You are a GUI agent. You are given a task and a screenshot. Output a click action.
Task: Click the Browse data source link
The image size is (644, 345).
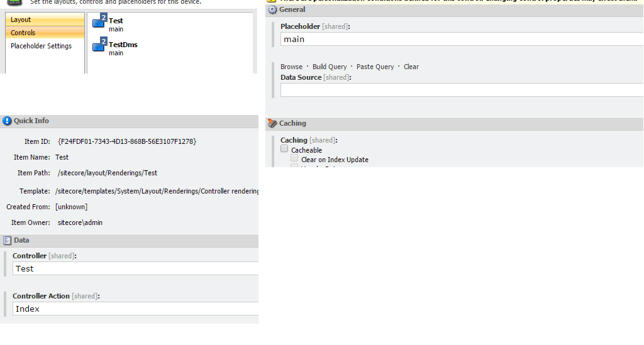(291, 67)
